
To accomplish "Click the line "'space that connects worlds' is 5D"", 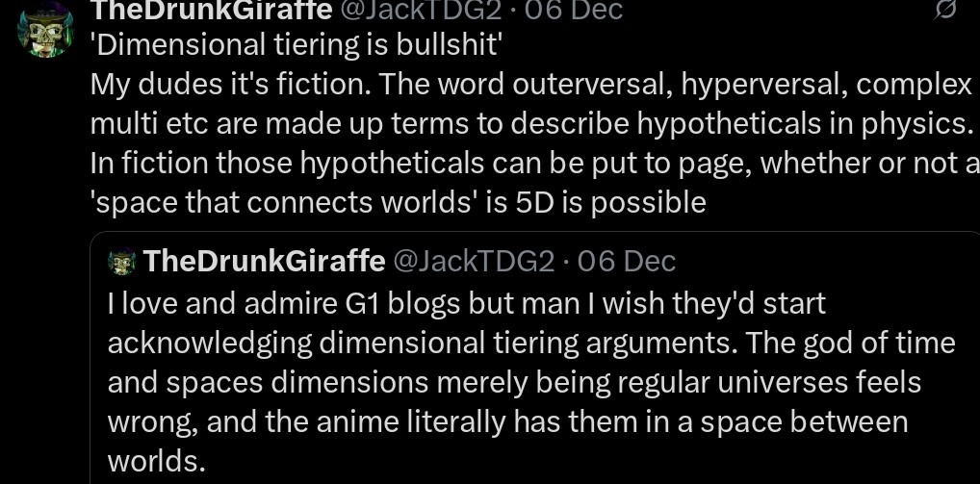I will 399,203.
